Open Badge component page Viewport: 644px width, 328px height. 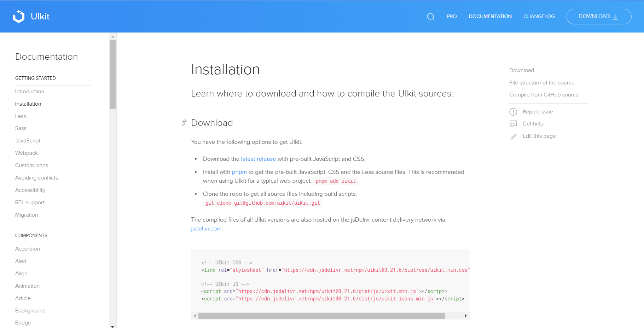(23, 323)
